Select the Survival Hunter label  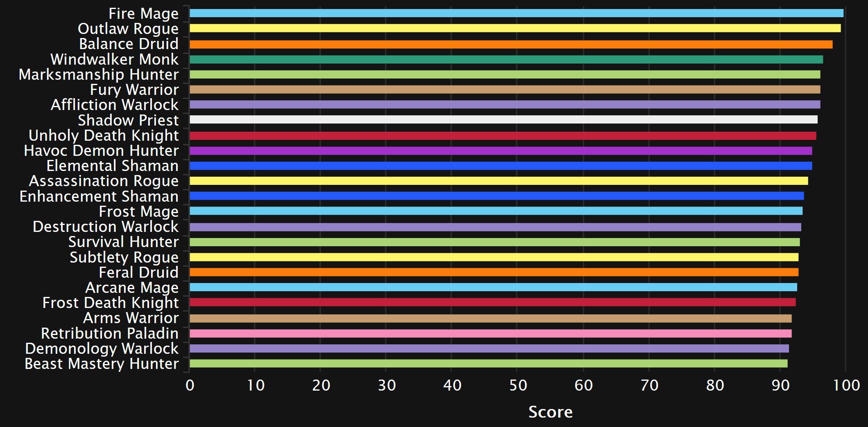[x=123, y=242]
